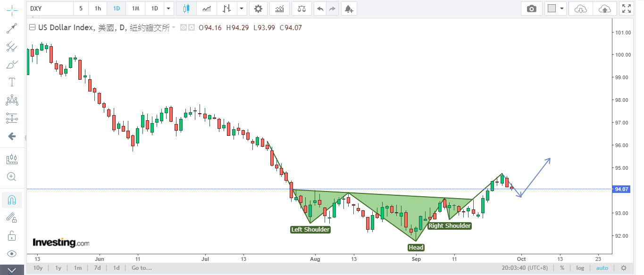Open chart style dropdown arrow
Screen dimensions: 644x275
(x=242, y=8)
